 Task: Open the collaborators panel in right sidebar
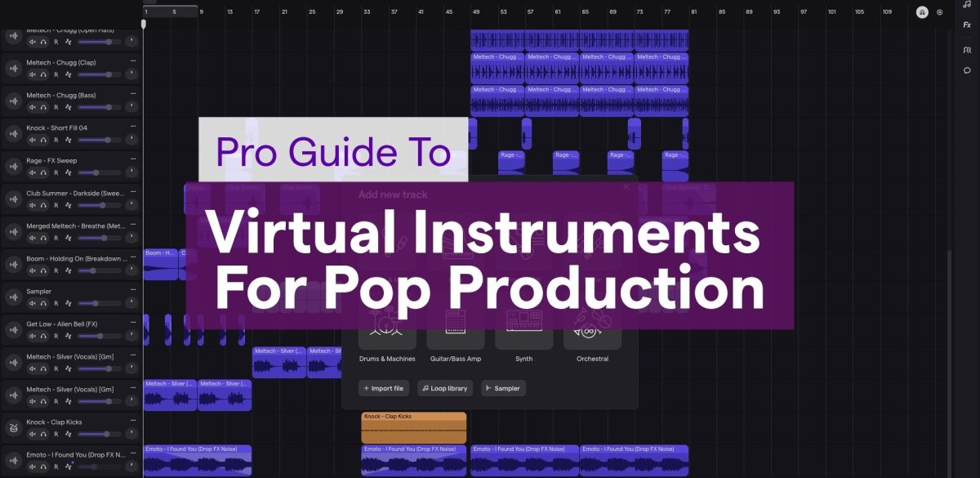[967, 50]
